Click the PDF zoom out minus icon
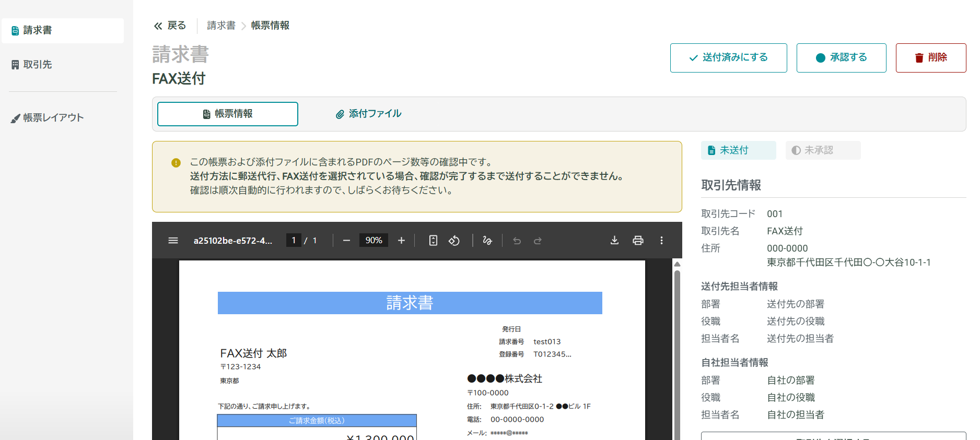This screenshot has height=440, width=980. point(346,241)
